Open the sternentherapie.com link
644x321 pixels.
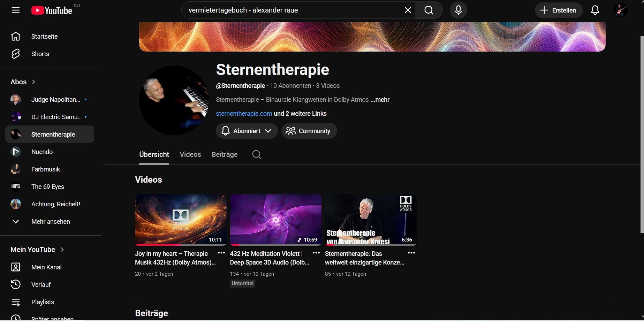(244, 114)
